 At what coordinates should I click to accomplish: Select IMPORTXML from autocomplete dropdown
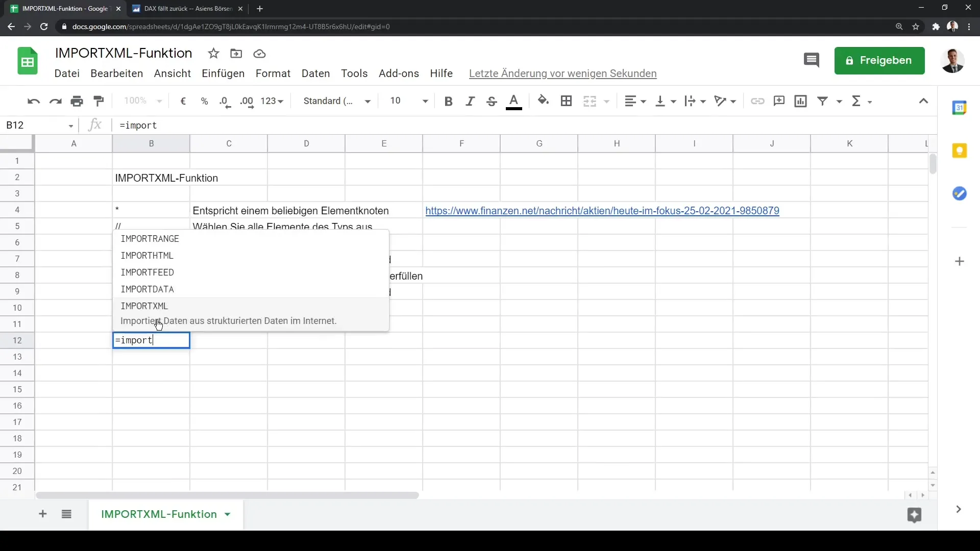pyautogui.click(x=144, y=306)
